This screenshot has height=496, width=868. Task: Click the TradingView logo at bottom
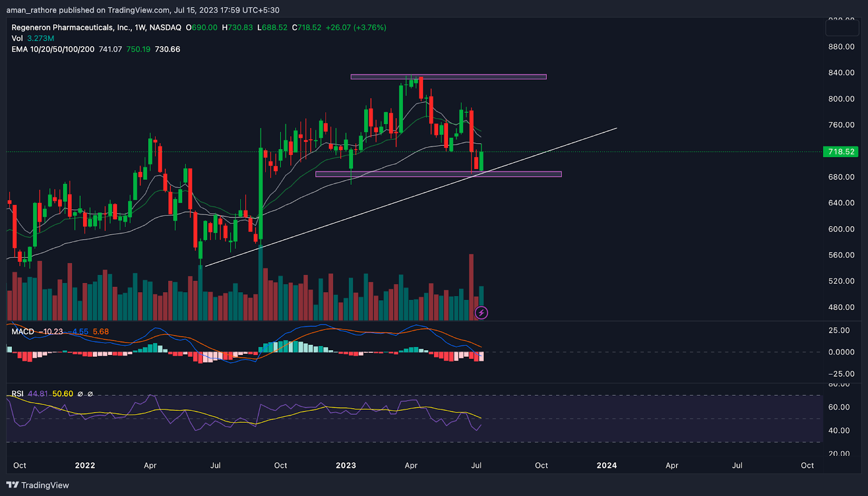[x=38, y=485]
